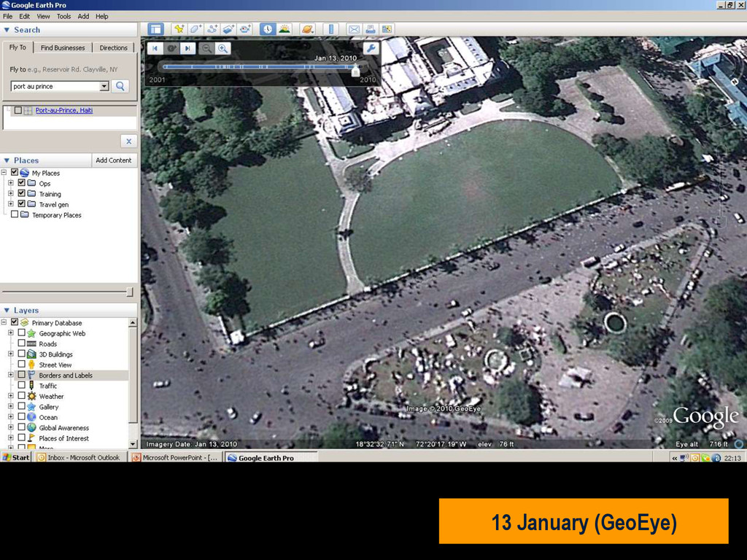This screenshot has height=560, width=747.
Task: Tick the Port-au-Prince result checkbox
Action: (x=18, y=110)
